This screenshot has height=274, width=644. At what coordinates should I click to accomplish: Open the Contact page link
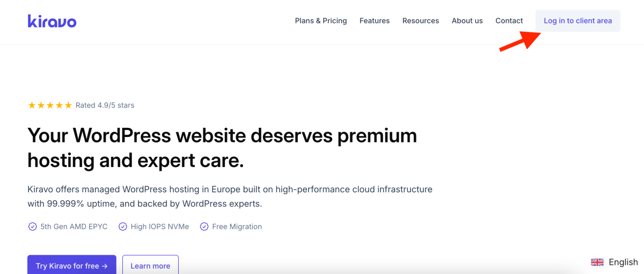509,21
